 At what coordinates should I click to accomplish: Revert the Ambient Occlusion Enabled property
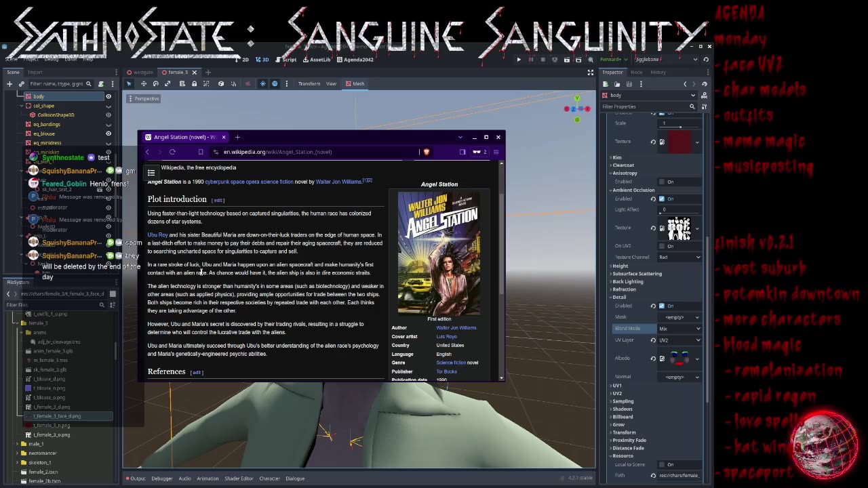click(653, 199)
